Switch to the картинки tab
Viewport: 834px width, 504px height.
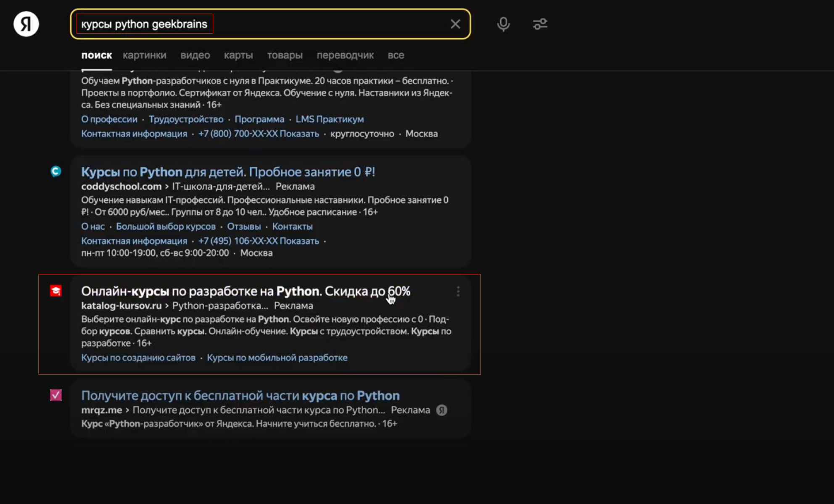coord(145,55)
